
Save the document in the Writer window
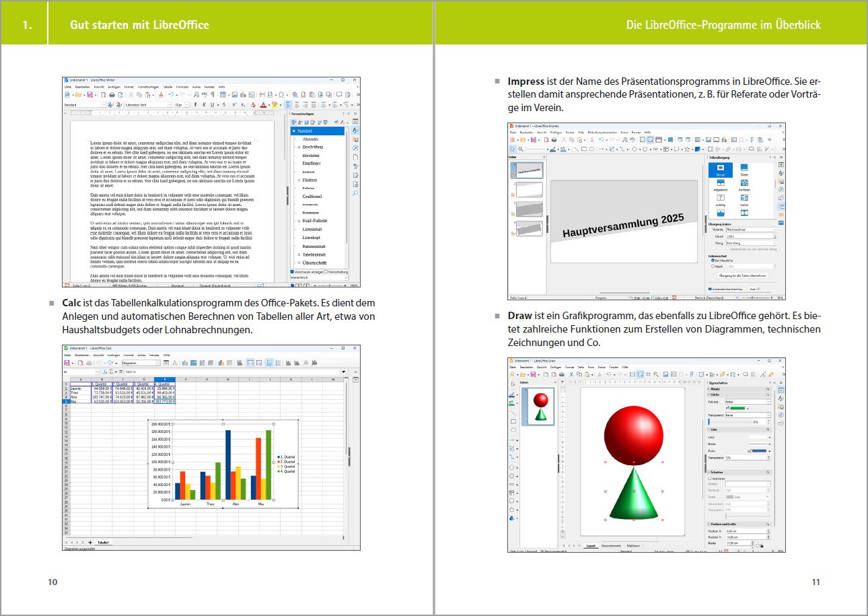(x=89, y=95)
